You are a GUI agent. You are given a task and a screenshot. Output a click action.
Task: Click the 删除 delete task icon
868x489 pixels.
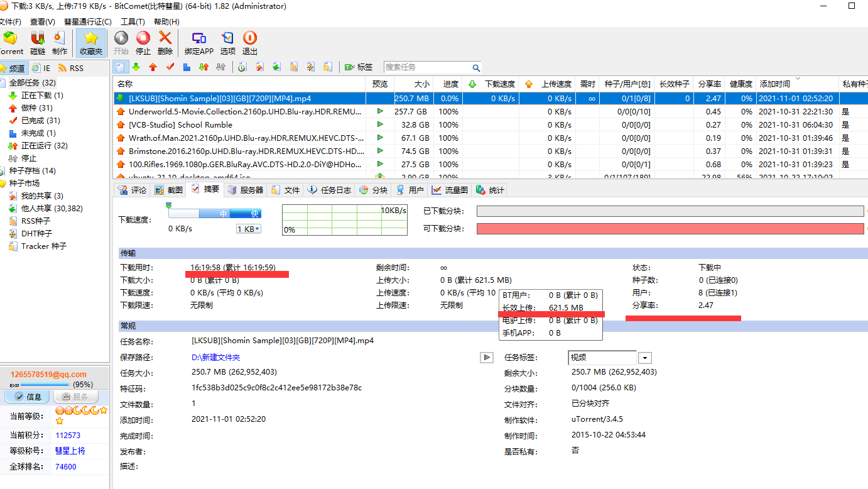[165, 43]
